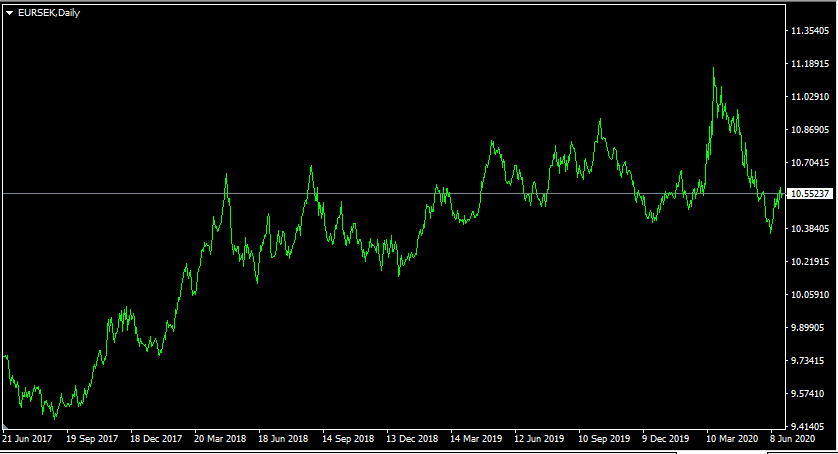
Task: Select date label 14 Sep 2018
Action: (348, 439)
